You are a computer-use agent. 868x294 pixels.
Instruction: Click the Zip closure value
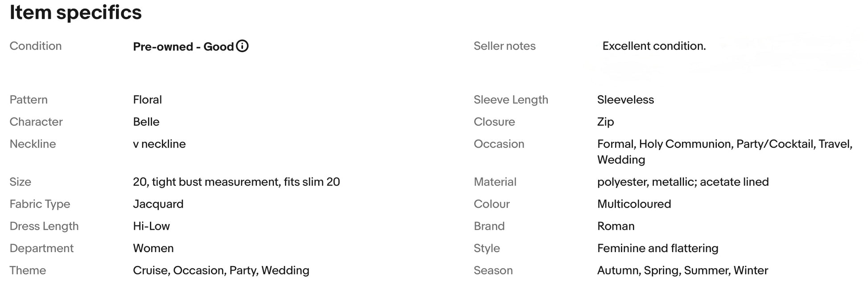click(x=605, y=122)
